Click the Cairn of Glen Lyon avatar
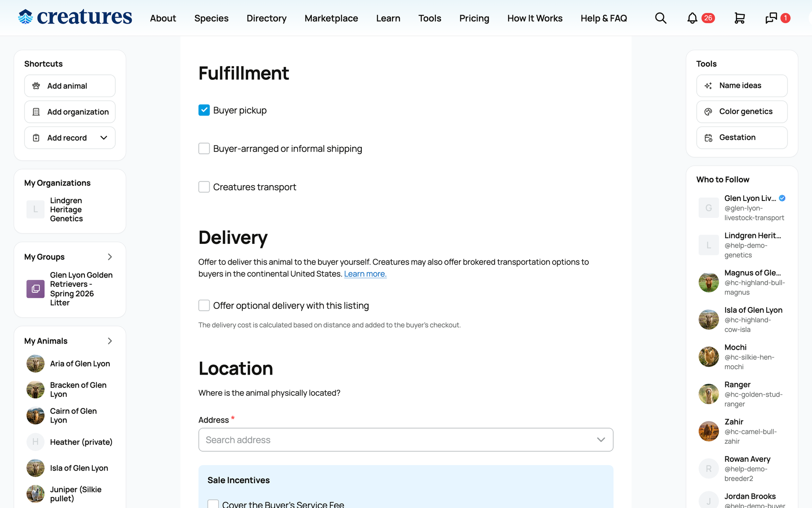Image resolution: width=812 pixels, height=508 pixels. pos(36,416)
